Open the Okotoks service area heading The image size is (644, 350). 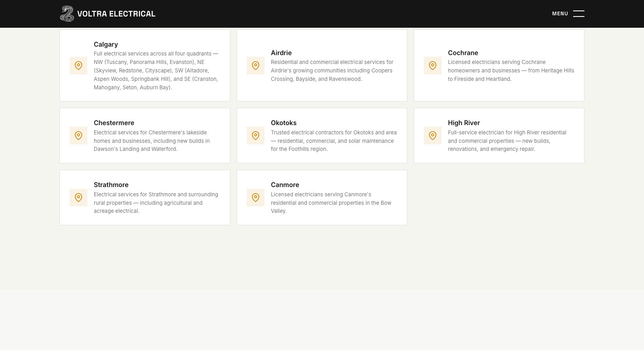[x=284, y=123]
